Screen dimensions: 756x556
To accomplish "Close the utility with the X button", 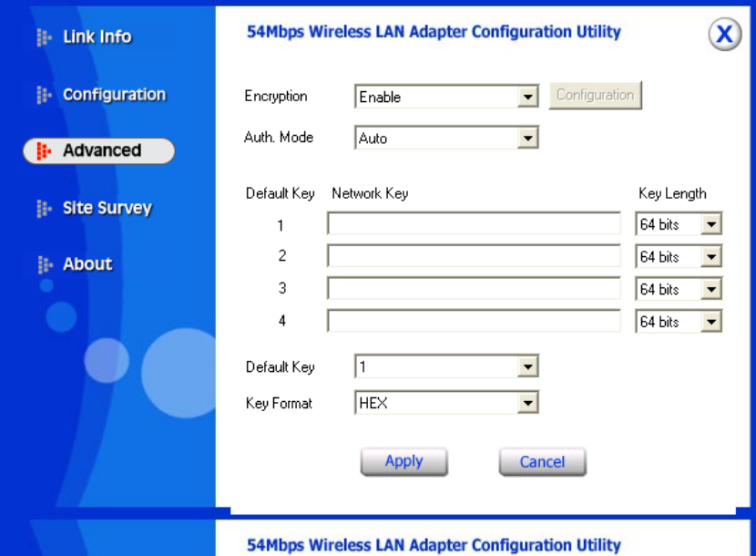I will tap(725, 35).
